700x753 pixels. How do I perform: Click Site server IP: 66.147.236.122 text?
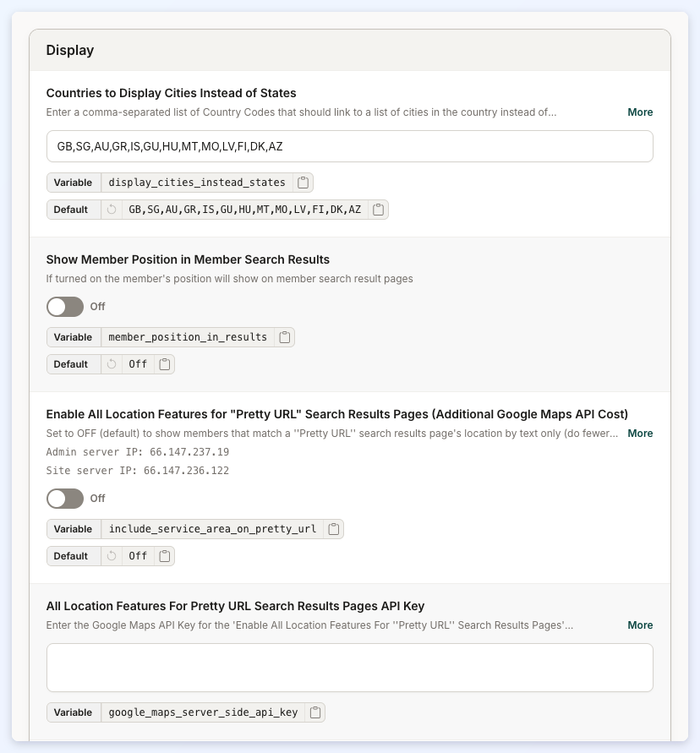pos(138,471)
